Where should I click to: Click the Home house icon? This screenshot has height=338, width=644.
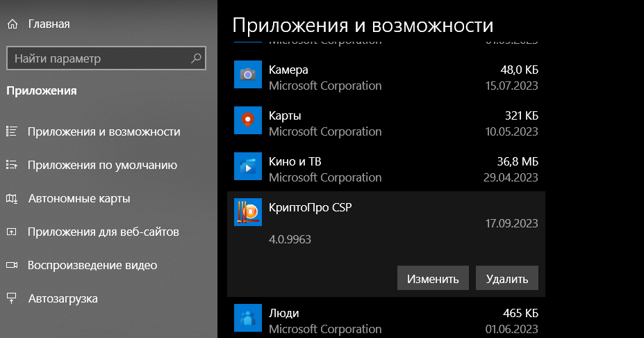(13, 24)
